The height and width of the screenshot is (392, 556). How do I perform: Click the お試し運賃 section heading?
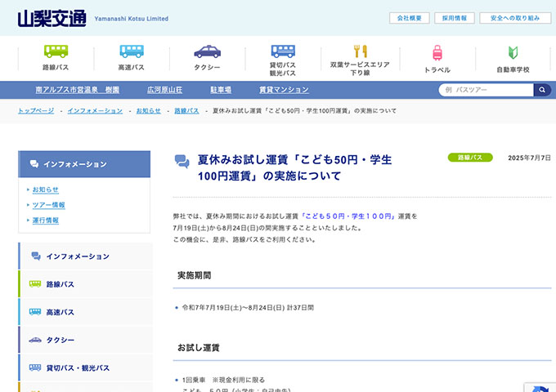tap(198, 348)
